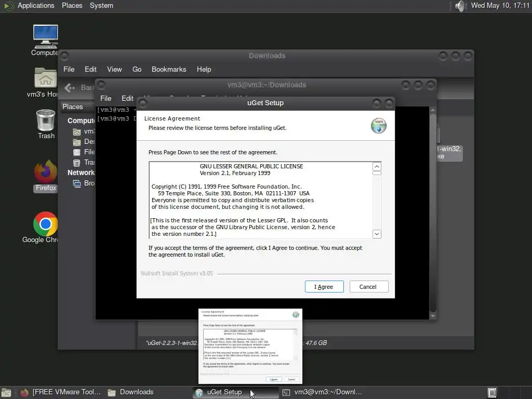Open Go menu in Downloads window
This screenshot has width=532, height=399.
(x=137, y=69)
